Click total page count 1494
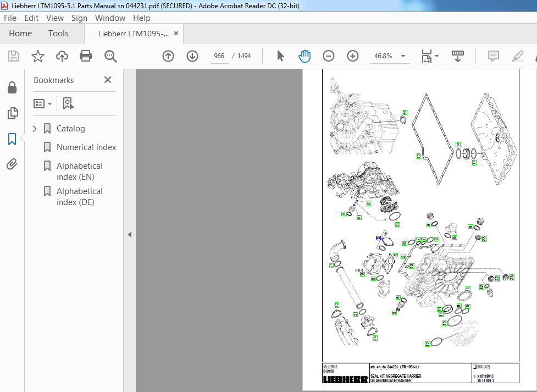This screenshot has width=537, height=392. tap(244, 56)
